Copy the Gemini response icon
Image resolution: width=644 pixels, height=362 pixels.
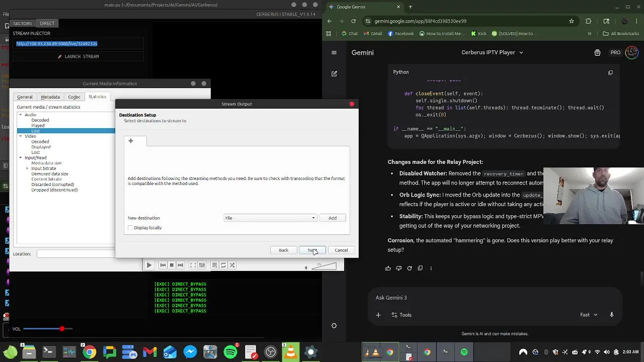(x=420, y=268)
